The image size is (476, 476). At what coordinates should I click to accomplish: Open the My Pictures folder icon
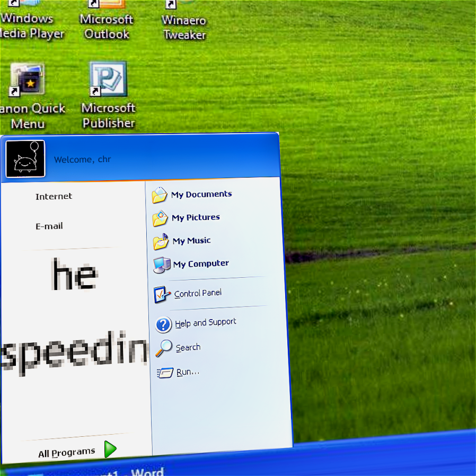click(160, 218)
